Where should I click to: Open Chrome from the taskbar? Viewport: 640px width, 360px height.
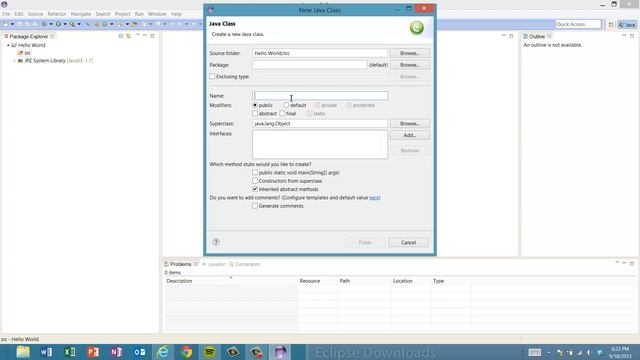[x=186, y=352]
